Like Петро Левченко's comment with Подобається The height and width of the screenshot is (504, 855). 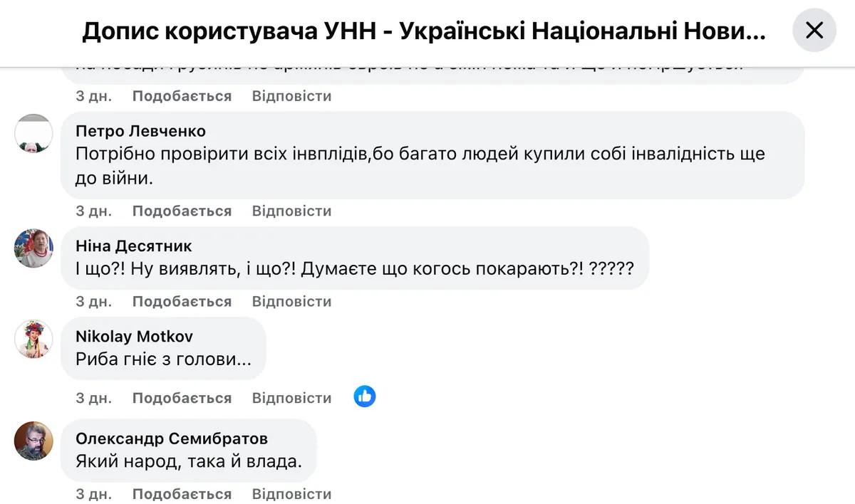pos(182,211)
